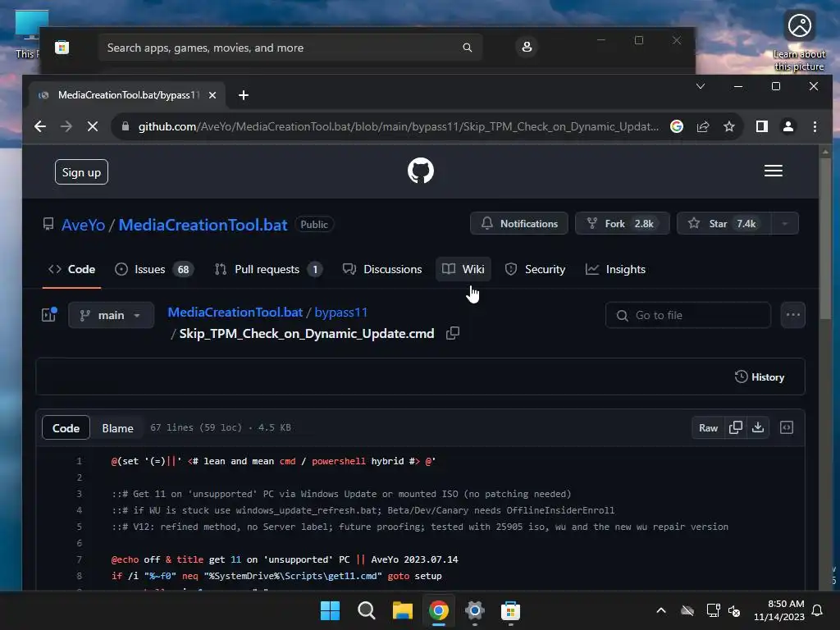Viewport: 840px width, 630px height.
Task: Copy raw file contents icon
Action: pos(736,427)
